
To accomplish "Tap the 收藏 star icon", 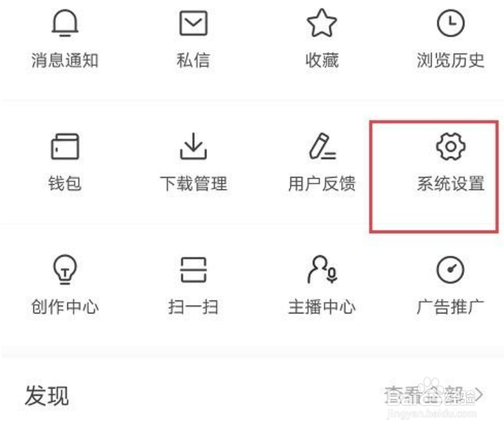I will click(x=322, y=23).
